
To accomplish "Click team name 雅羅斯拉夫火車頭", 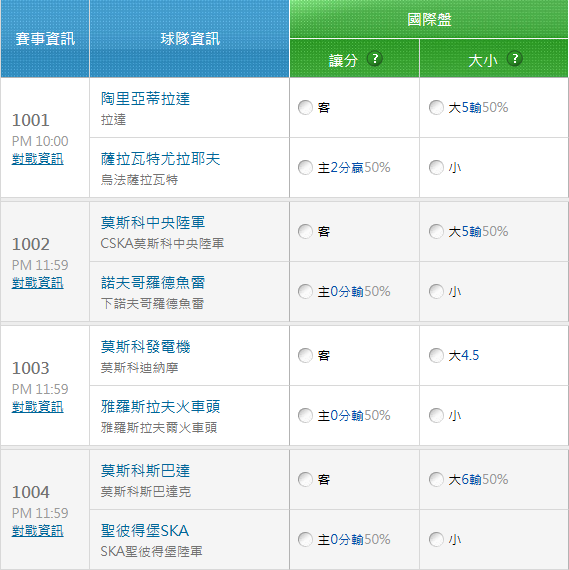I will [160, 407].
